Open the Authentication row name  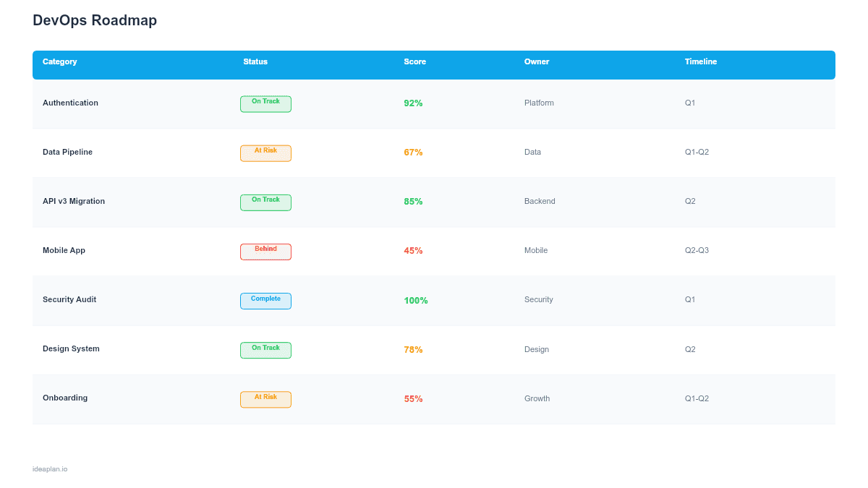tap(70, 103)
